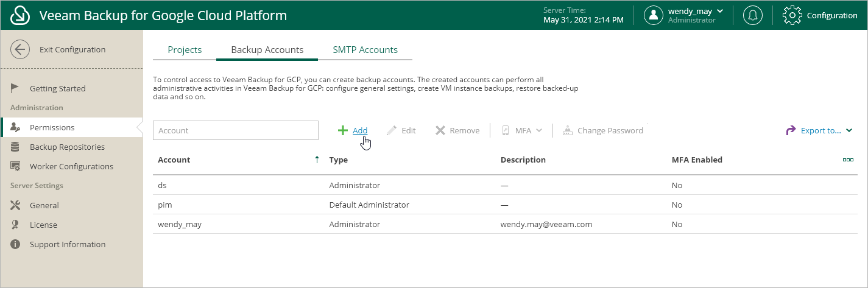Focus the Account search field
This screenshot has height=288, width=868.
[x=236, y=130]
